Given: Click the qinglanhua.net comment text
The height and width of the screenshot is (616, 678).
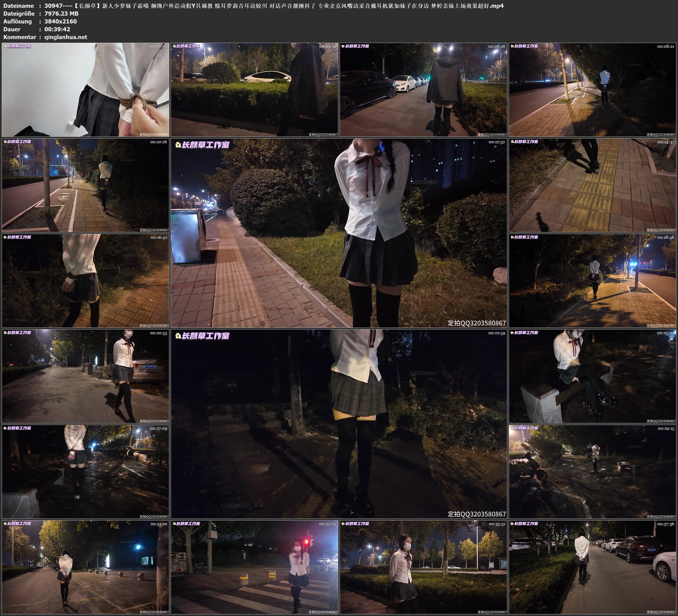Looking at the screenshot, I should (66, 37).
